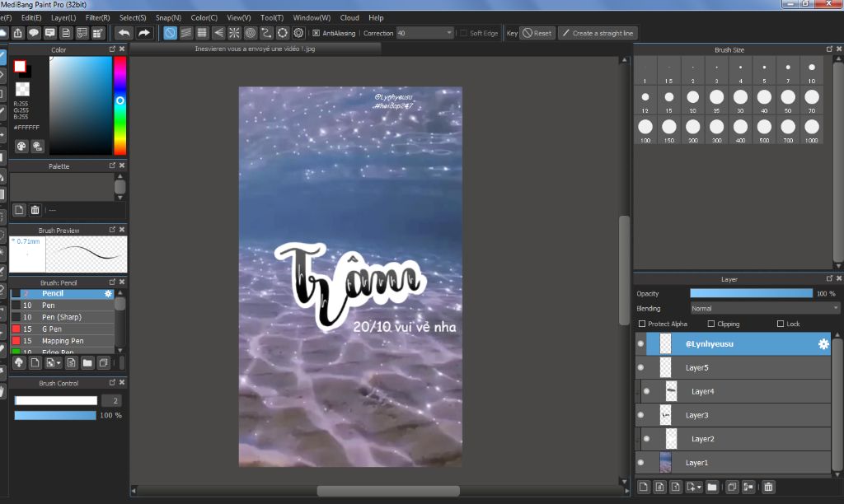844x504 pixels.
Task: Open the Filter(R) menu
Action: (x=97, y=18)
